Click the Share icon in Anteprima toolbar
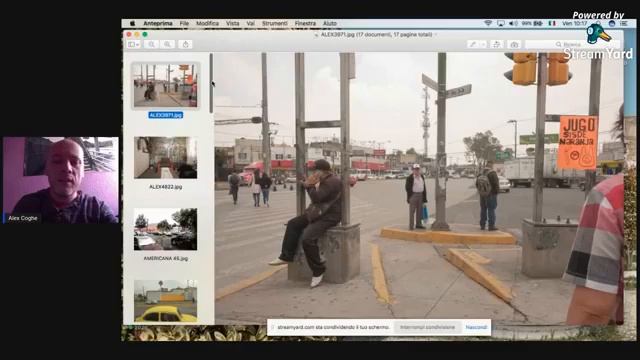Image resolution: width=640 pixels, height=360 pixels. pos(185,44)
